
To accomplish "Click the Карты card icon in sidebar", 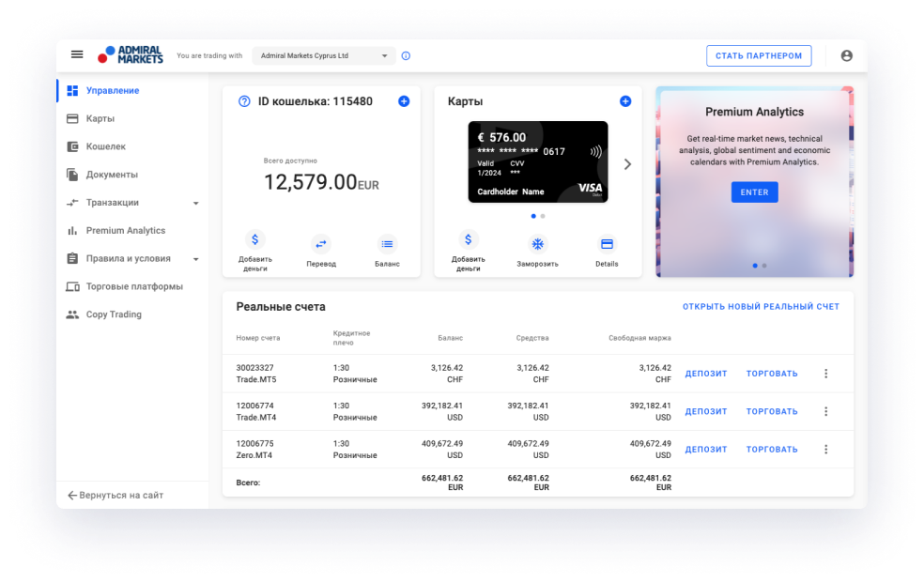I will tap(72, 118).
